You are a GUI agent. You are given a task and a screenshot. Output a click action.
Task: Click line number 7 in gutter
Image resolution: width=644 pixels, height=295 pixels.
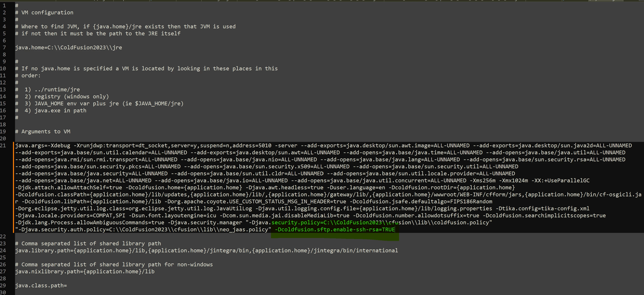point(4,47)
